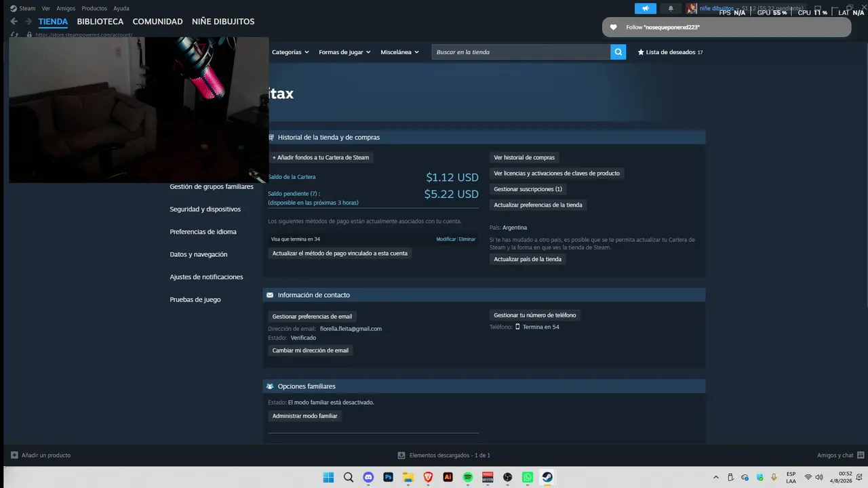868x488 pixels.
Task: Open Windows taskbar search
Action: [x=349, y=477]
